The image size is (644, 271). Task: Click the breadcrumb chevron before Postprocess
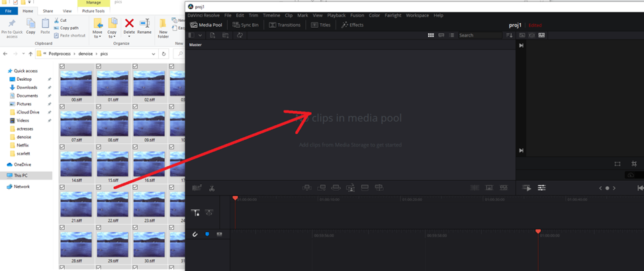tap(45, 54)
